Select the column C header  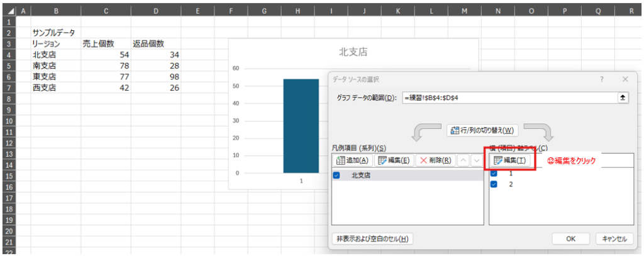[105, 11]
